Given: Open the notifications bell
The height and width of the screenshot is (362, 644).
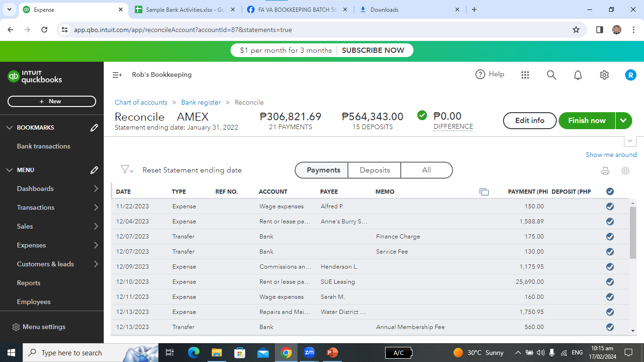Looking at the screenshot, I should [x=578, y=75].
